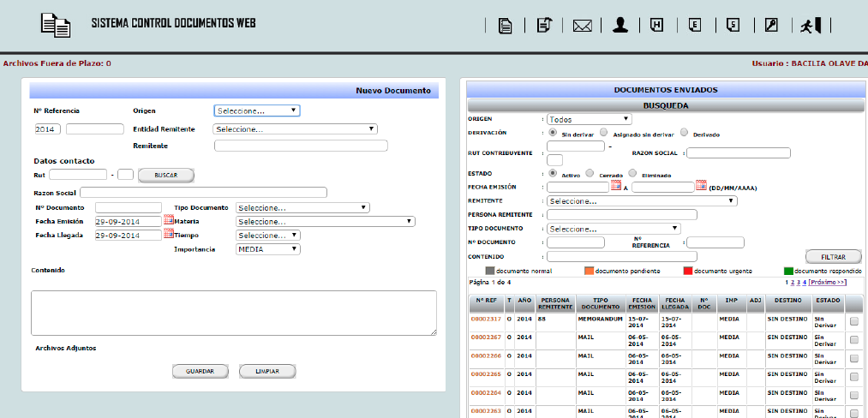Select the Cerrado estado radio
This screenshot has height=418, width=868.
590,173
